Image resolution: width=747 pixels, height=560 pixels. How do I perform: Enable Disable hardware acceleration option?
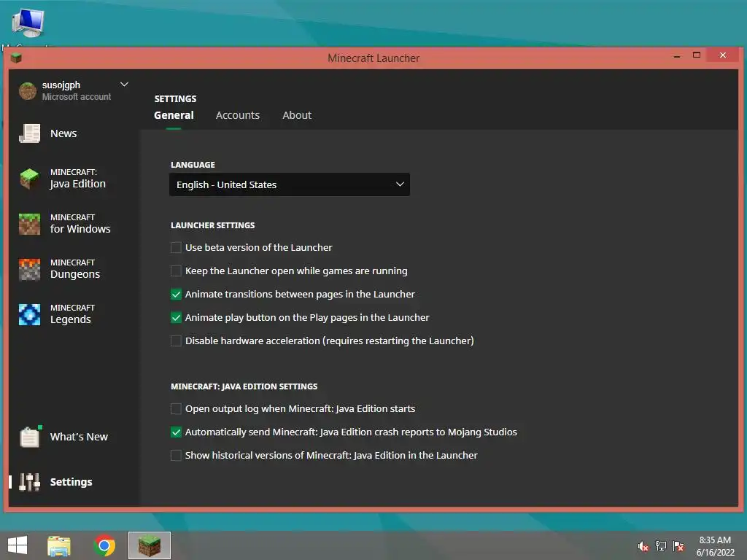point(176,341)
